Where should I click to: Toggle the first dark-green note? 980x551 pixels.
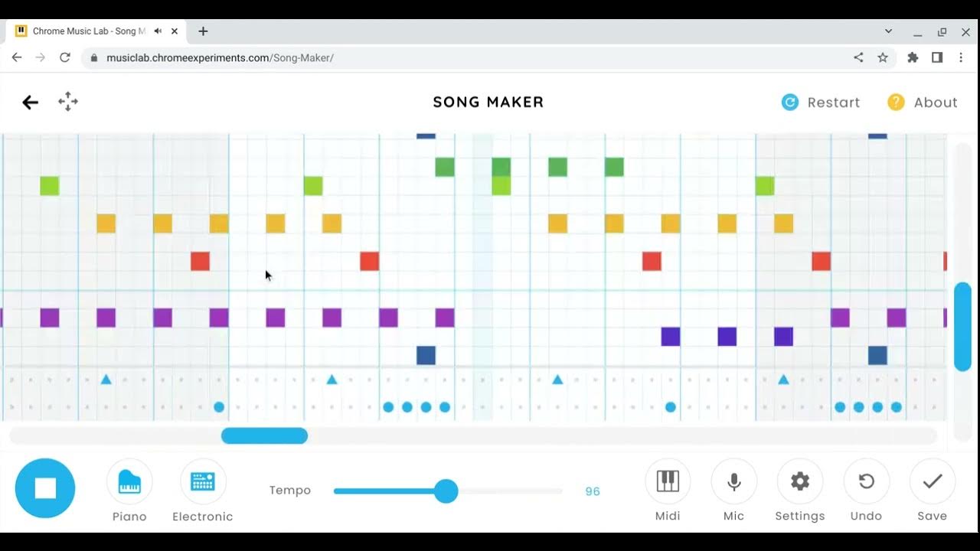click(x=445, y=167)
